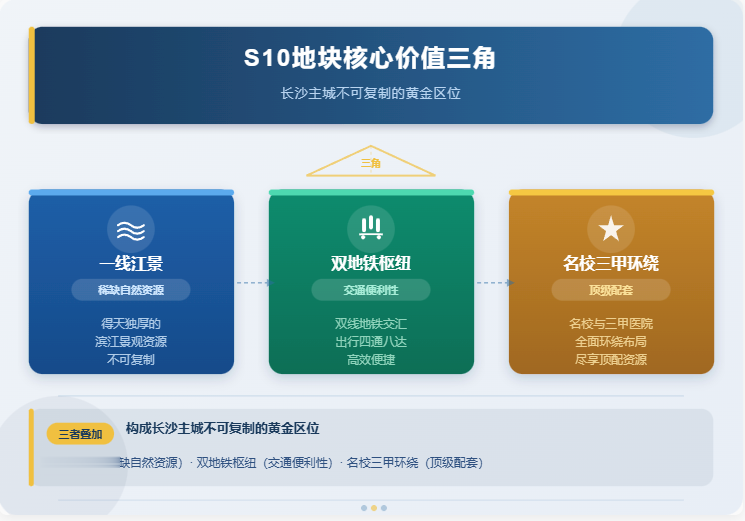
Task: Click the text 名校与三甲医院
Action: 611,324
